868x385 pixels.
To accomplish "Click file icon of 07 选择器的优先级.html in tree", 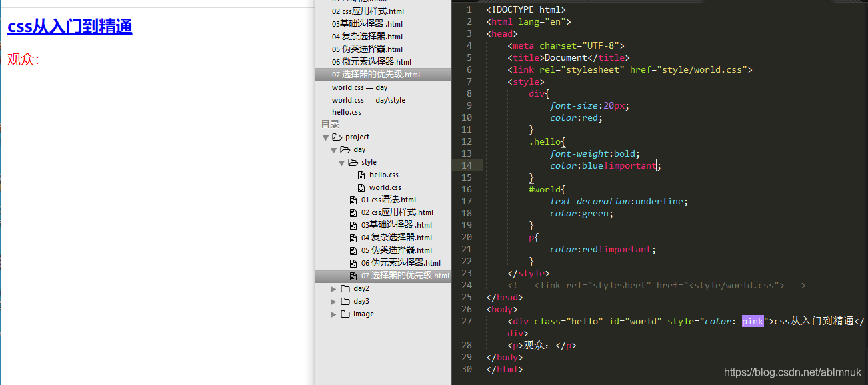I will [x=353, y=276].
